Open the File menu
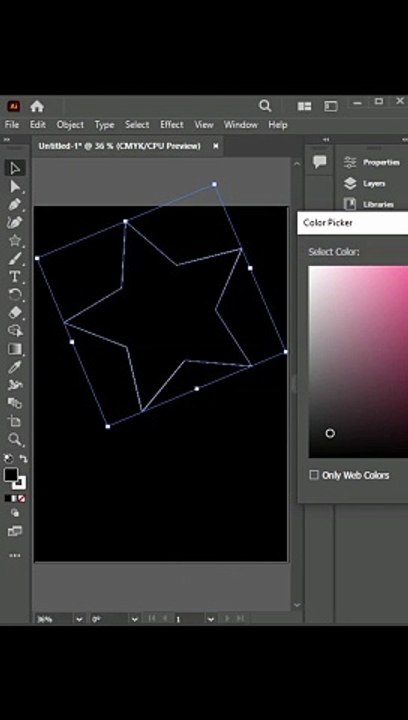This screenshot has height=720, width=408. pyautogui.click(x=11, y=125)
